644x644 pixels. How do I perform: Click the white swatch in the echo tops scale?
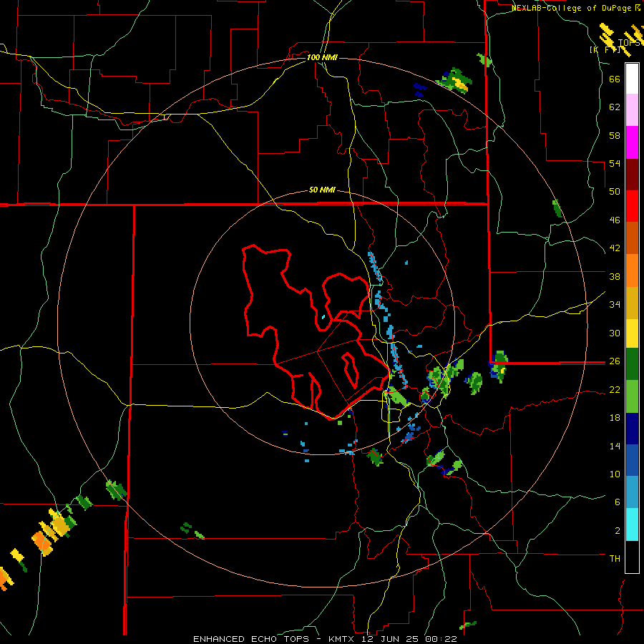(x=632, y=79)
